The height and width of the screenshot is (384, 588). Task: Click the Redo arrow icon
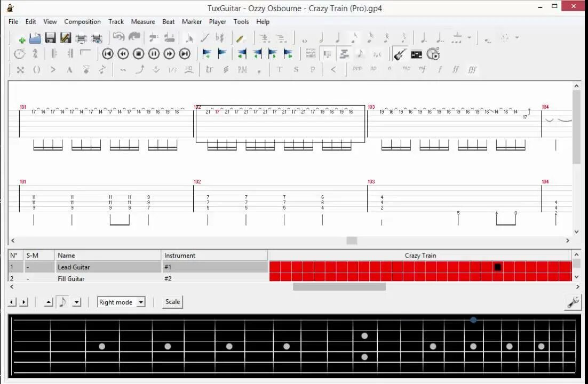click(x=134, y=37)
